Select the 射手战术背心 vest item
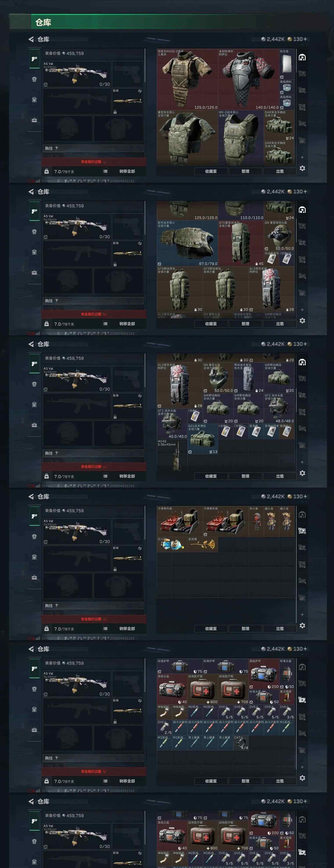Viewport: 334px width, 868px height. coord(187,243)
